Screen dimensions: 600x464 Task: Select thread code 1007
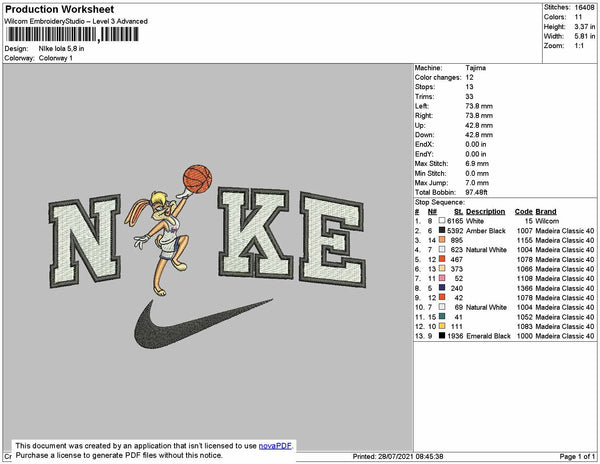pos(525,231)
